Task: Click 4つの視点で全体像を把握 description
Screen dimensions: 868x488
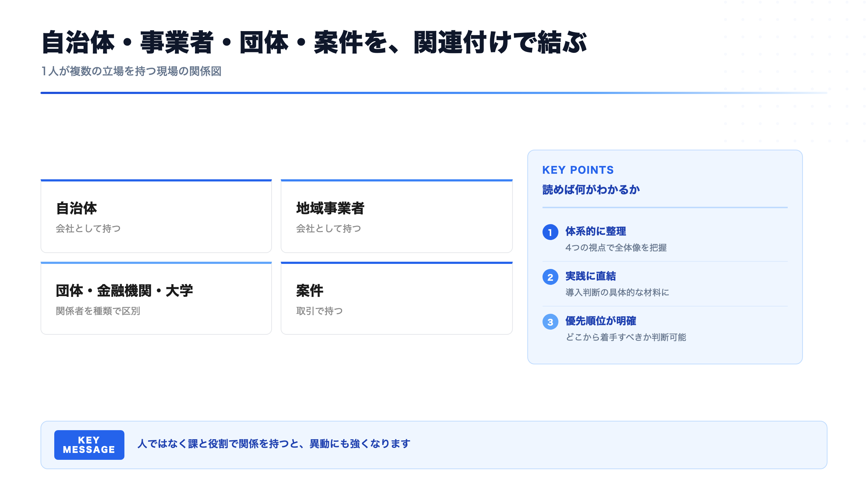Action: 616,248
